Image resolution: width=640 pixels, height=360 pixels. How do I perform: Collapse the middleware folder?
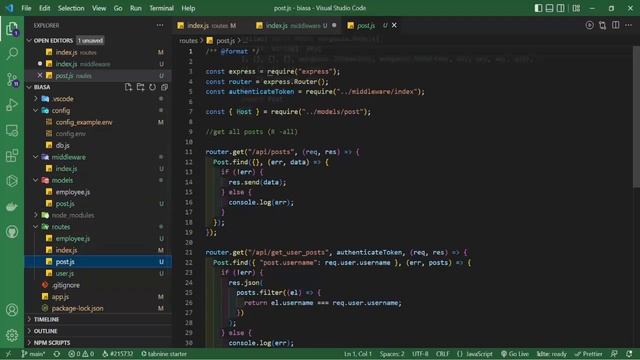coord(36,157)
